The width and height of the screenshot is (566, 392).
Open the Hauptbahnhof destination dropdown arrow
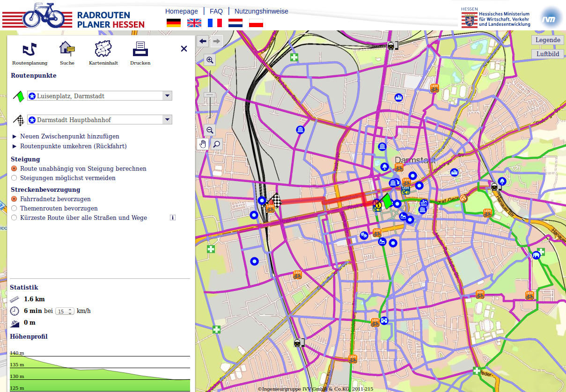pos(167,120)
